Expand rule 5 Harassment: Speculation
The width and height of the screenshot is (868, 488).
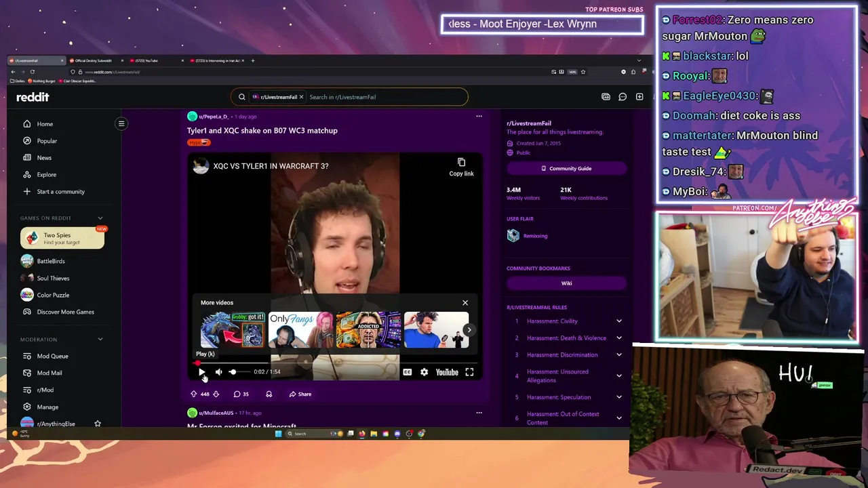pos(618,397)
